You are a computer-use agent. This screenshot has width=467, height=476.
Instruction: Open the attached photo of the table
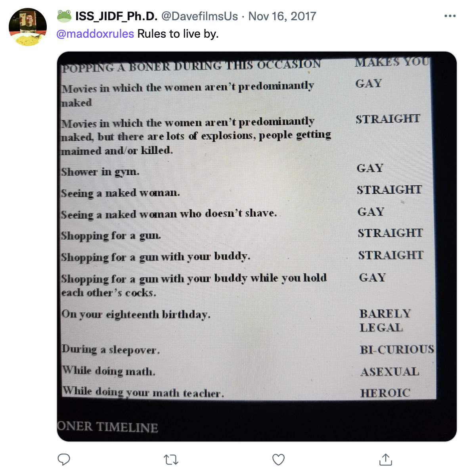(x=257, y=246)
